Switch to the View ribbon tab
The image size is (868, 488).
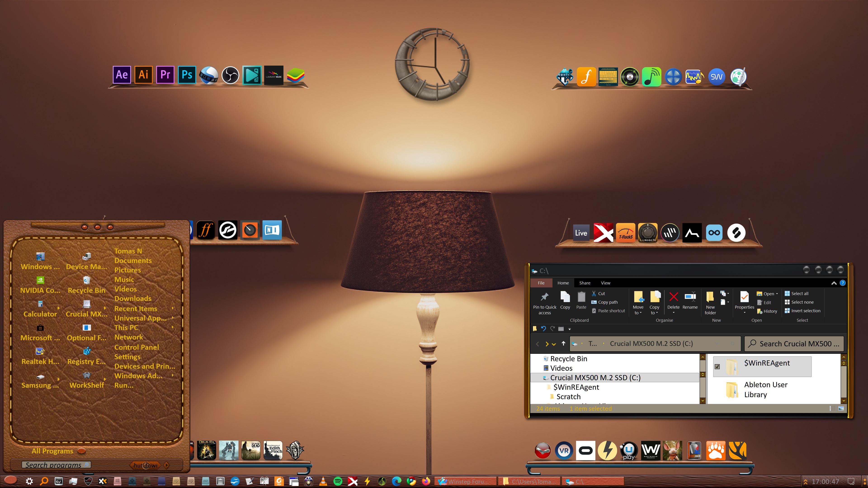click(605, 283)
